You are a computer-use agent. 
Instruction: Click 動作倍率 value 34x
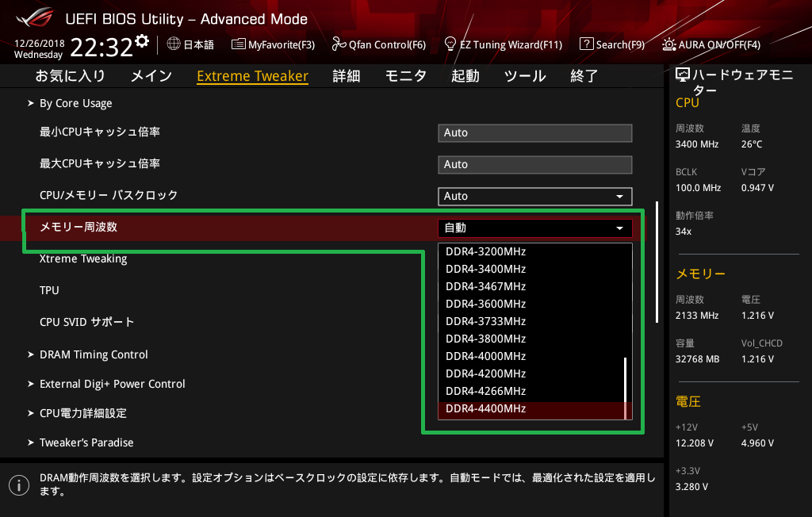tap(683, 232)
